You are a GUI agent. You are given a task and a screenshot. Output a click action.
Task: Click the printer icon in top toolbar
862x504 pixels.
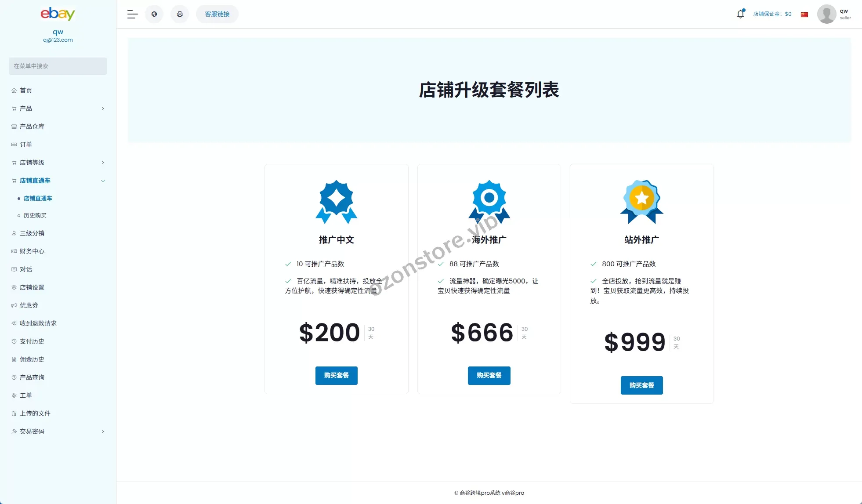point(180,14)
